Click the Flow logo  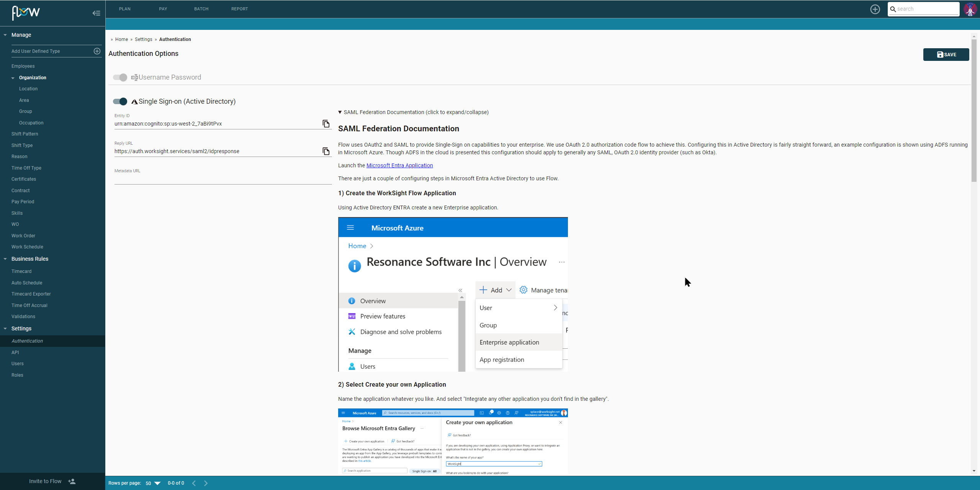[x=25, y=13]
